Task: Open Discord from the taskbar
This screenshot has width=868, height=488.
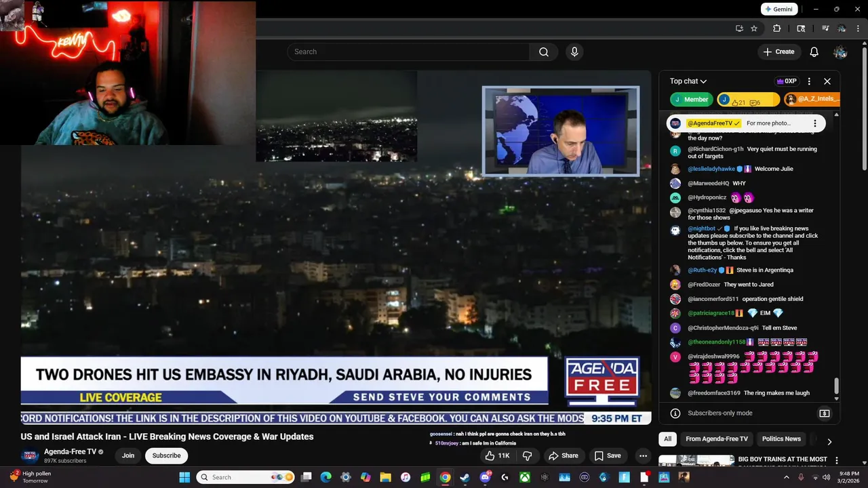Action: click(485, 477)
